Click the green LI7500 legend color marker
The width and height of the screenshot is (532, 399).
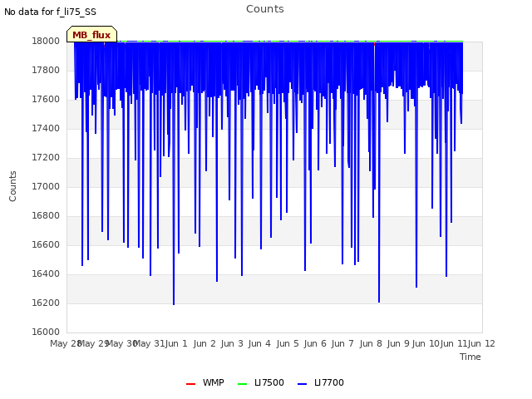point(242,384)
